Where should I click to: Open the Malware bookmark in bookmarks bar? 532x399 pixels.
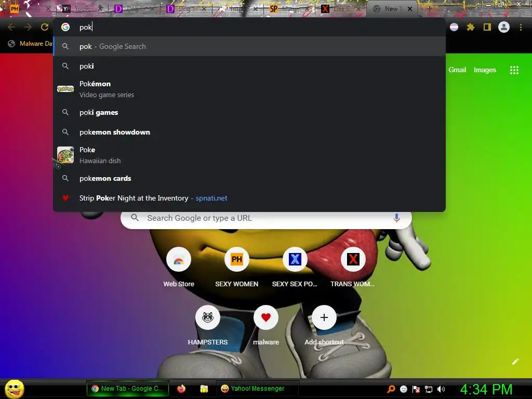tap(30, 44)
